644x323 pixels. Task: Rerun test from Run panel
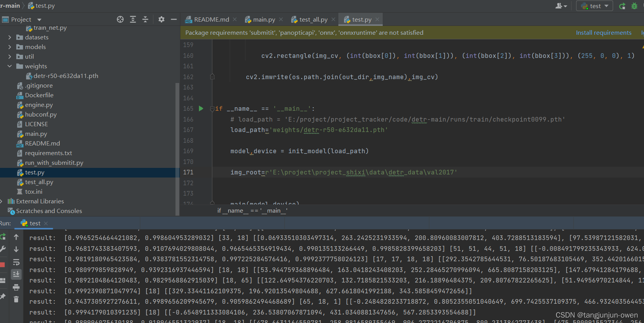click(3, 237)
